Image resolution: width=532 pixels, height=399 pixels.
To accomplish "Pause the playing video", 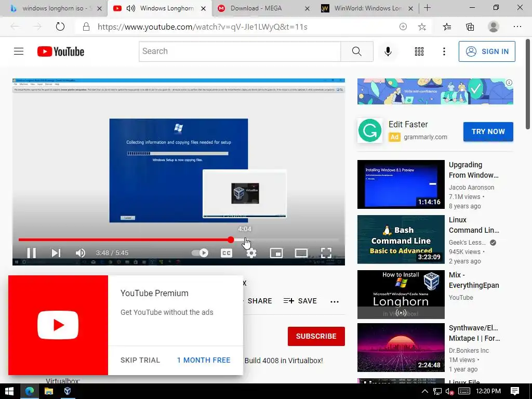I will 32,253.
